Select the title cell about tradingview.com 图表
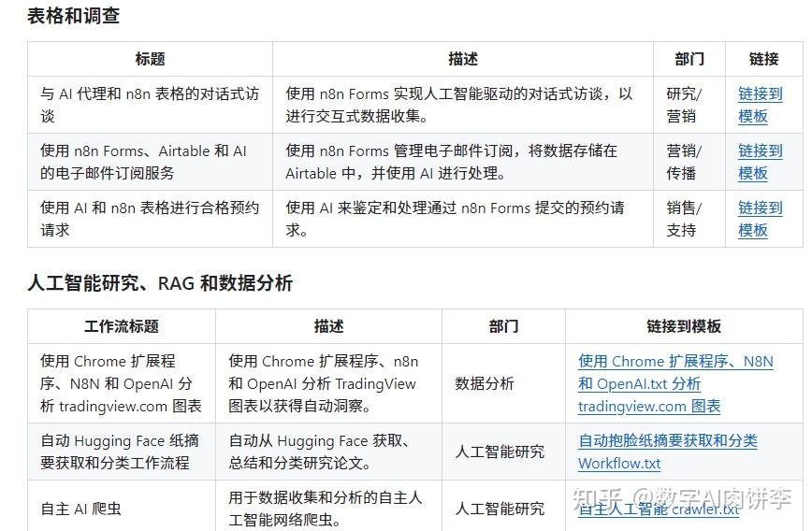This screenshot has width=812, height=531. pos(122,383)
